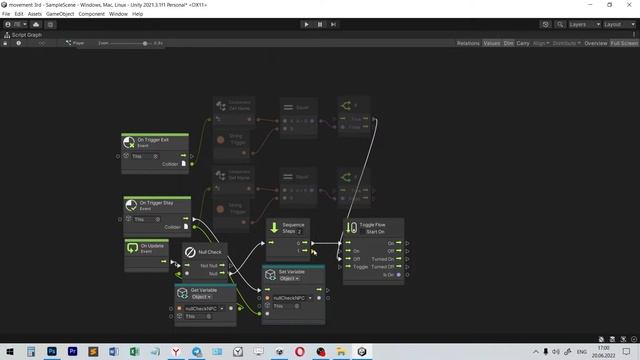Click the Set Variable cube icon

(270, 275)
